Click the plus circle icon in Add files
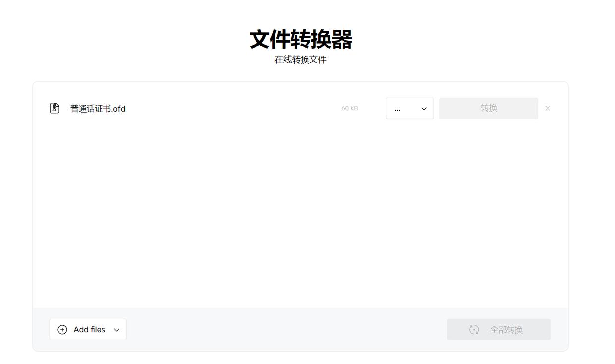Image resolution: width=615 pixels, height=364 pixels. 62,330
